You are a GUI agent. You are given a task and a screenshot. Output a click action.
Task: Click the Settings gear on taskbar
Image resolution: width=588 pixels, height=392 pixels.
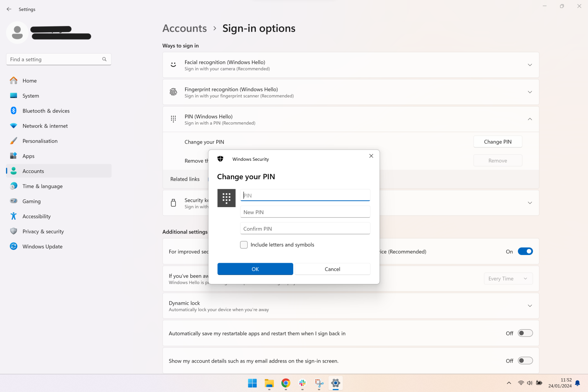pyautogui.click(x=336, y=383)
